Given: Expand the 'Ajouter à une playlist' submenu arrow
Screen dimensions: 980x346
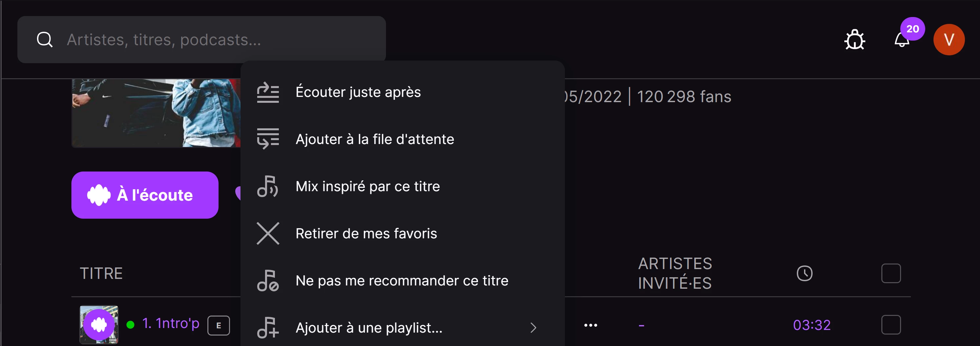Looking at the screenshot, I should click(533, 328).
